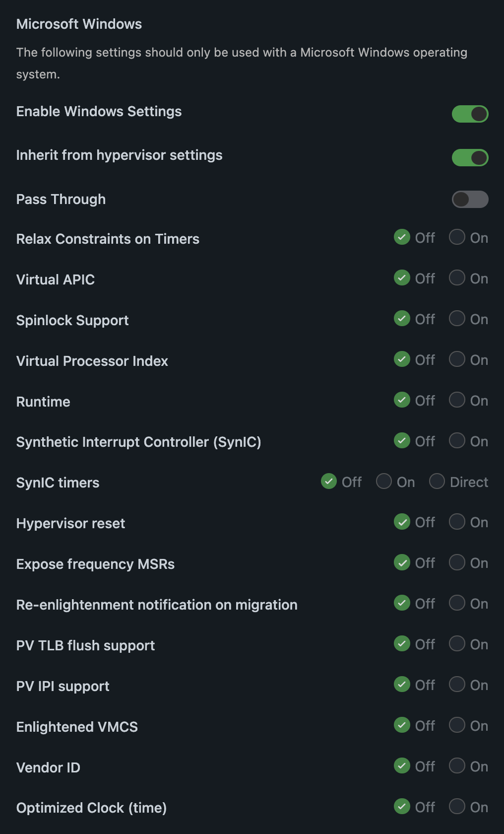This screenshot has height=834, width=504.
Task: Set Relax Constraints on Timers to On
Action: pyautogui.click(x=457, y=237)
